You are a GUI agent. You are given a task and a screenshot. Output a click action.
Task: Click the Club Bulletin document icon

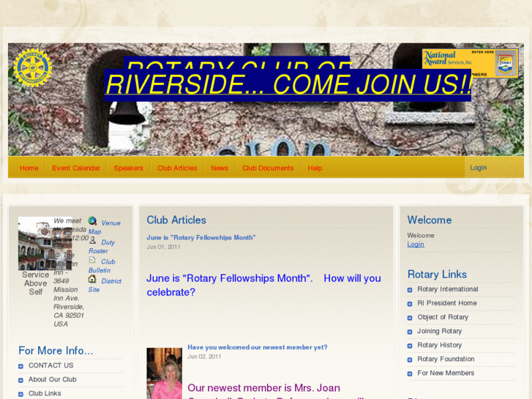(x=92, y=260)
